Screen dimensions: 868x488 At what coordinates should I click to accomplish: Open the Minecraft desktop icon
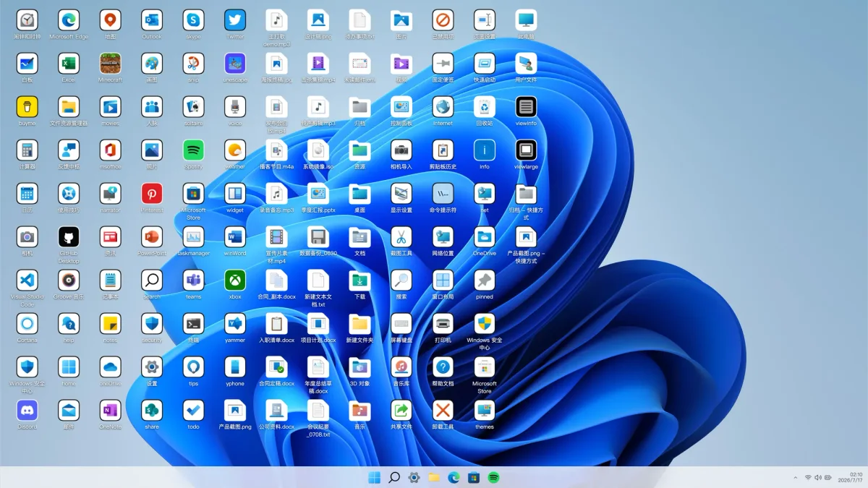(110, 64)
